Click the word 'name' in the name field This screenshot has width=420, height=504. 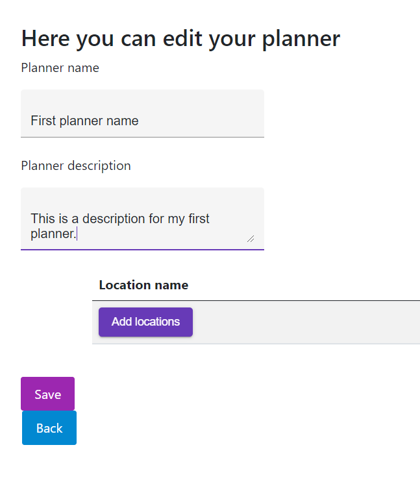pos(123,121)
